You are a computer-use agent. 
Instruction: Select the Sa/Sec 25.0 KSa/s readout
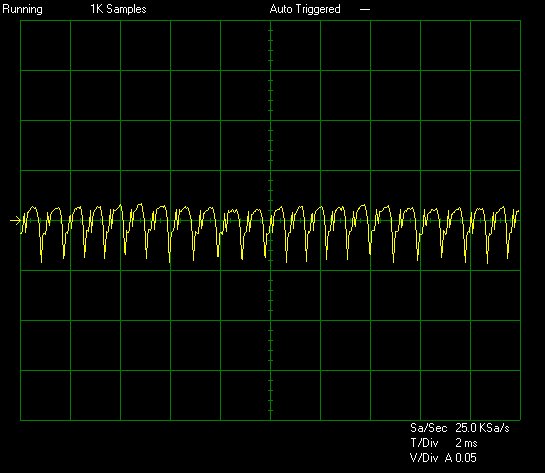tap(459, 428)
